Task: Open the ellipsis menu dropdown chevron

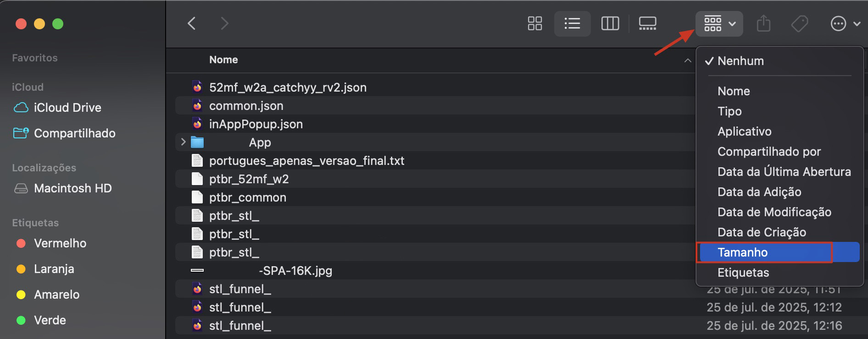Action: coord(856,23)
